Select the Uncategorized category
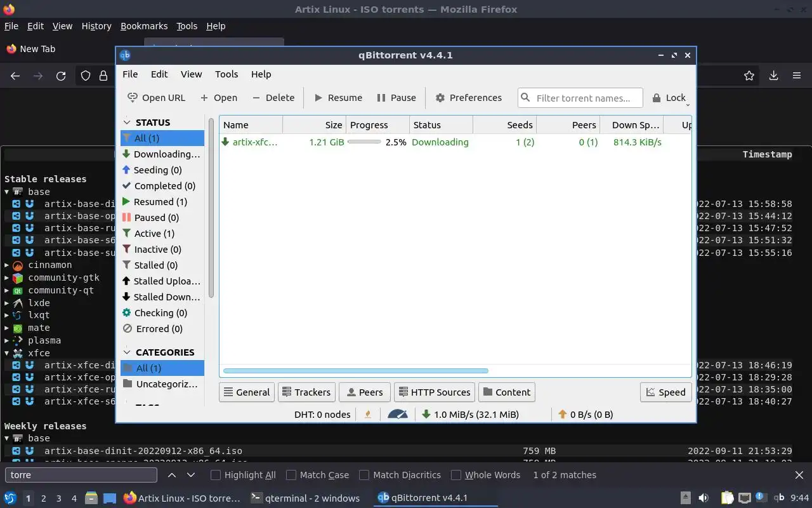 (x=162, y=384)
